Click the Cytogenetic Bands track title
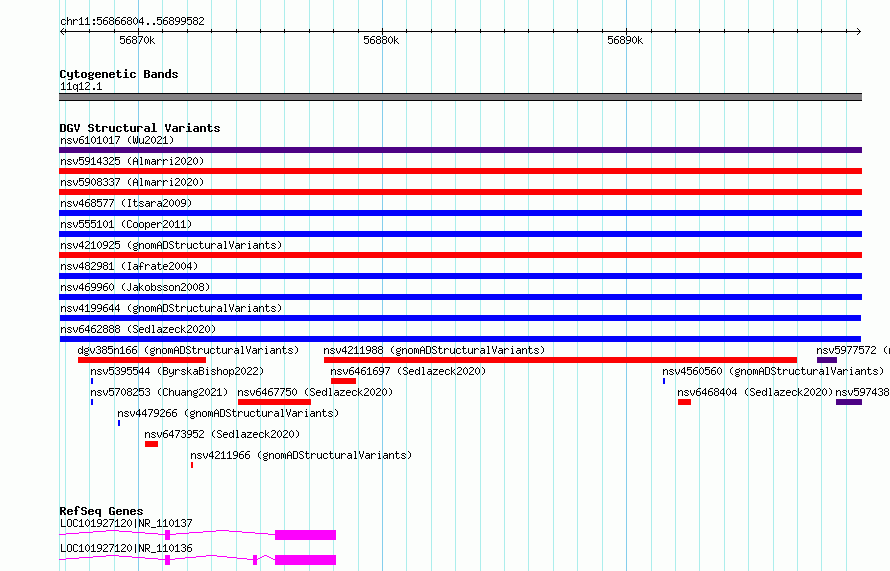Viewport: 890px width, 571px height. (x=119, y=74)
